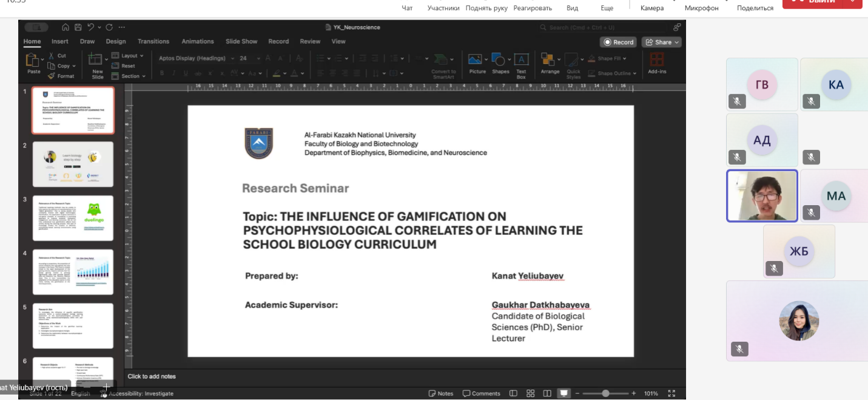Viewport: 868px width, 400px height.
Task: Open the Shapes gallery
Action: 500,63
